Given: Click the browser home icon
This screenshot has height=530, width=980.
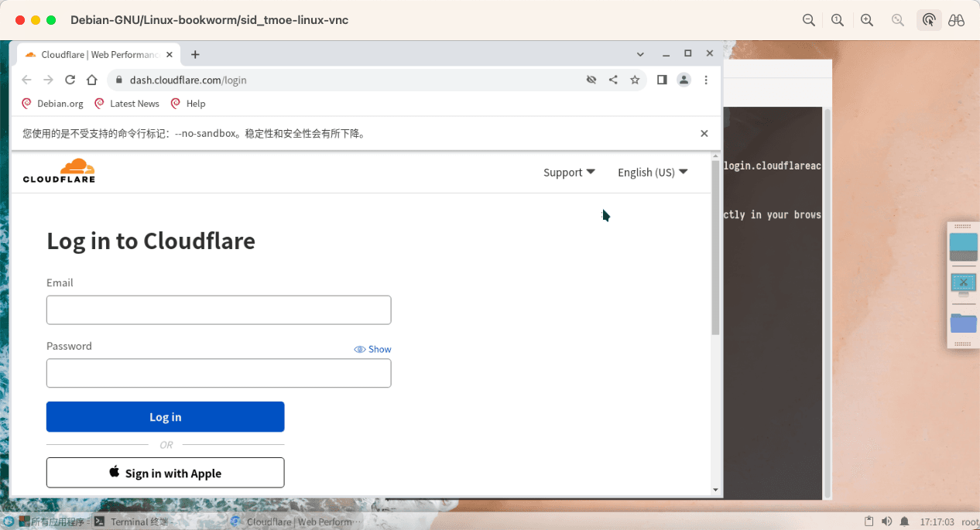Looking at the screenshot, I should coord(91,80).
